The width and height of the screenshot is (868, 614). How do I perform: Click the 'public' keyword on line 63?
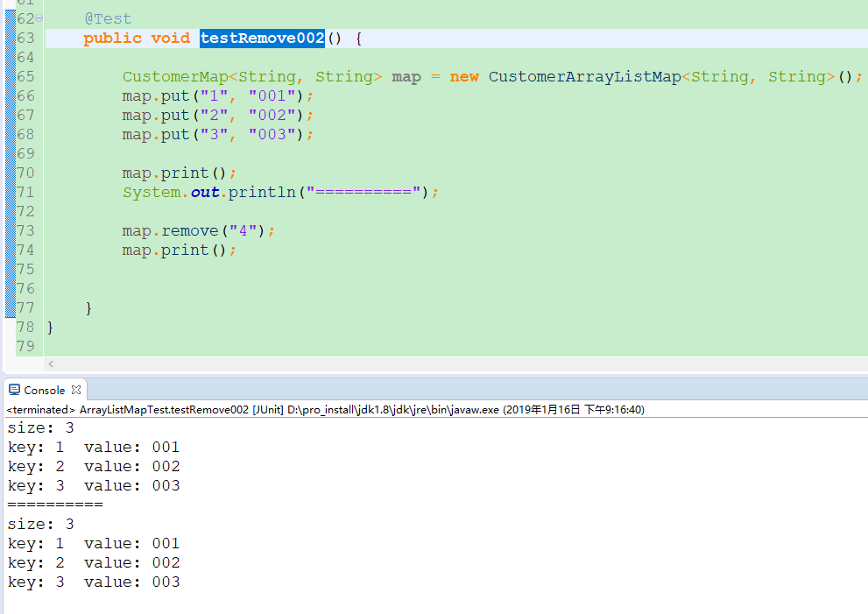pyautogui.click(x=112, y=39)
